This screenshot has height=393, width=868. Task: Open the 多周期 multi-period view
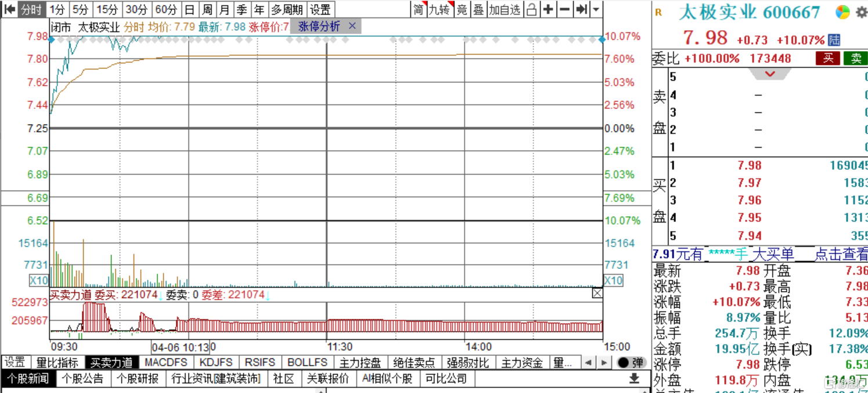287,9
